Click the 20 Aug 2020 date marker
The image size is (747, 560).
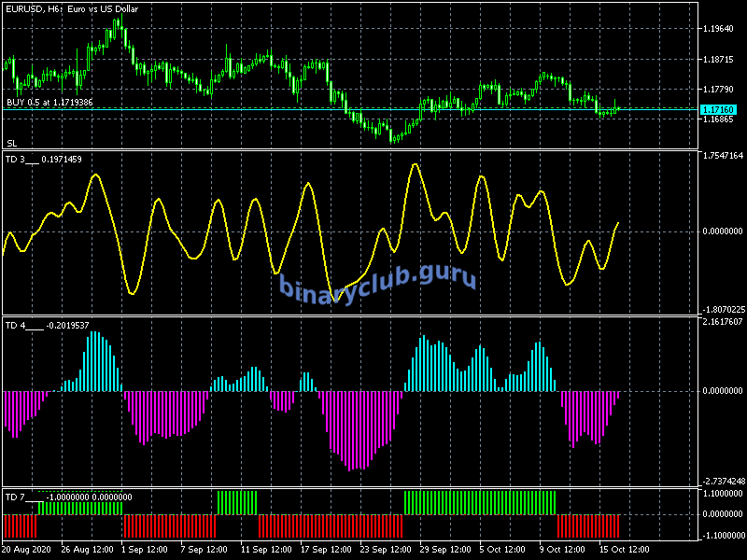[x=28, y=549]
